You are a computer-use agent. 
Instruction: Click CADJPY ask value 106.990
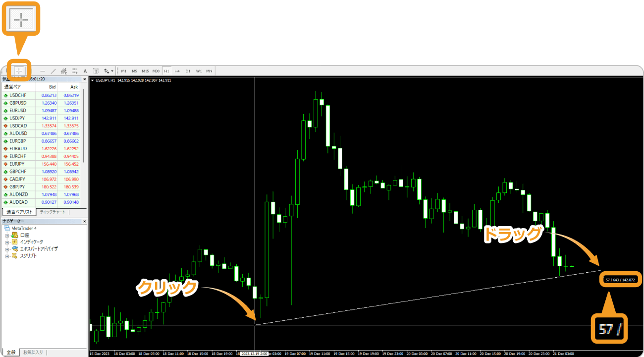[x=71, y=179]
